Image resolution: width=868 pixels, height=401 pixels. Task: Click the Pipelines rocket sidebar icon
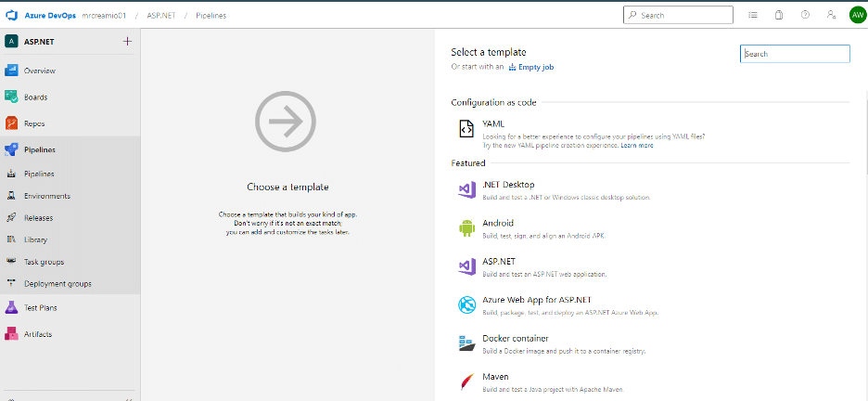pyautogui.click(x=12, y=149)
